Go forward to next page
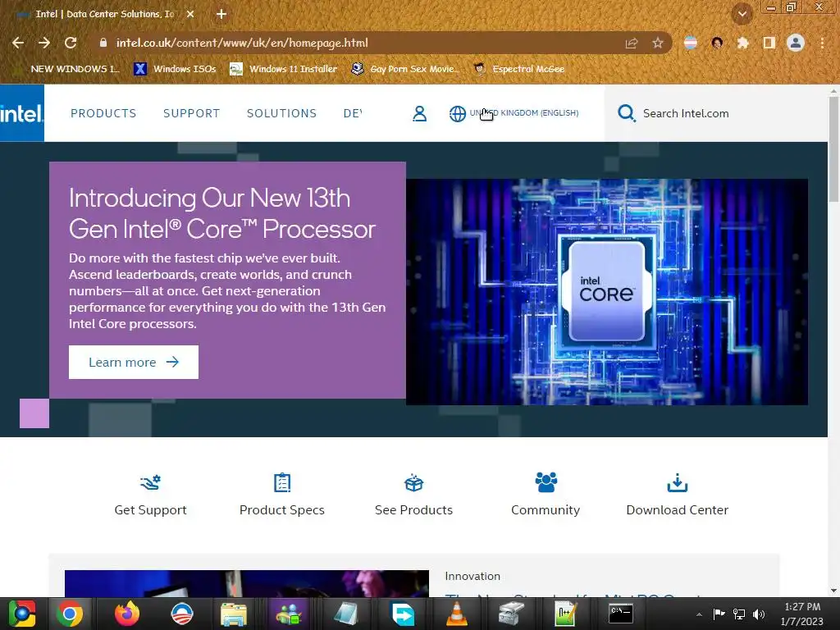This screenshot has height=630, width=840. coord(44,43)
